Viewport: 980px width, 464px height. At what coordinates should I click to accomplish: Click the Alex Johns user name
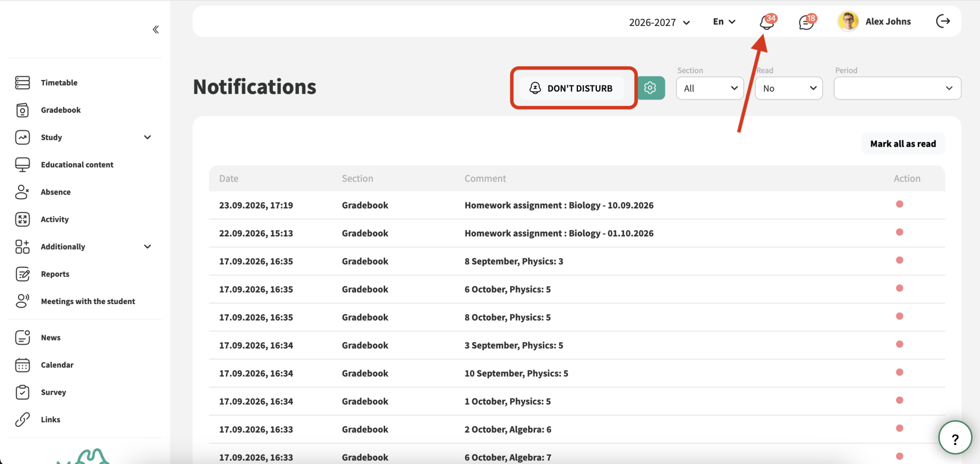pyautogui.click(x=888, y=22)
